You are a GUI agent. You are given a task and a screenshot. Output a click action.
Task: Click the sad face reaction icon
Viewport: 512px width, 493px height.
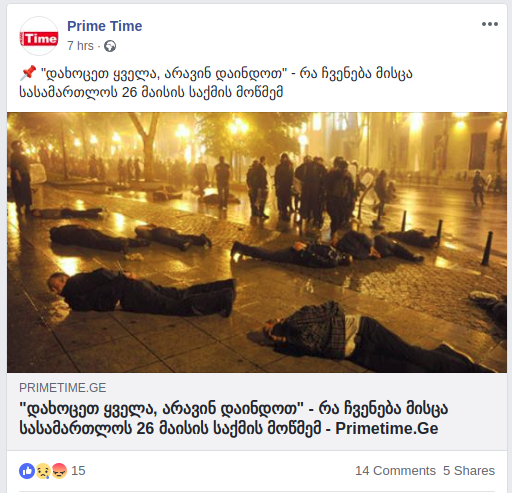click(x=43, y=471)
